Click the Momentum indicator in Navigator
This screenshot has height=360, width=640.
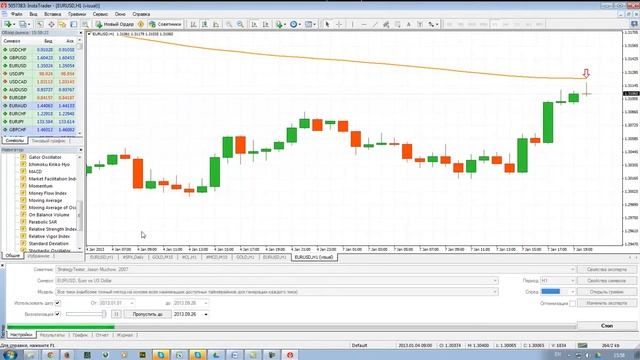tap(40, 186)
